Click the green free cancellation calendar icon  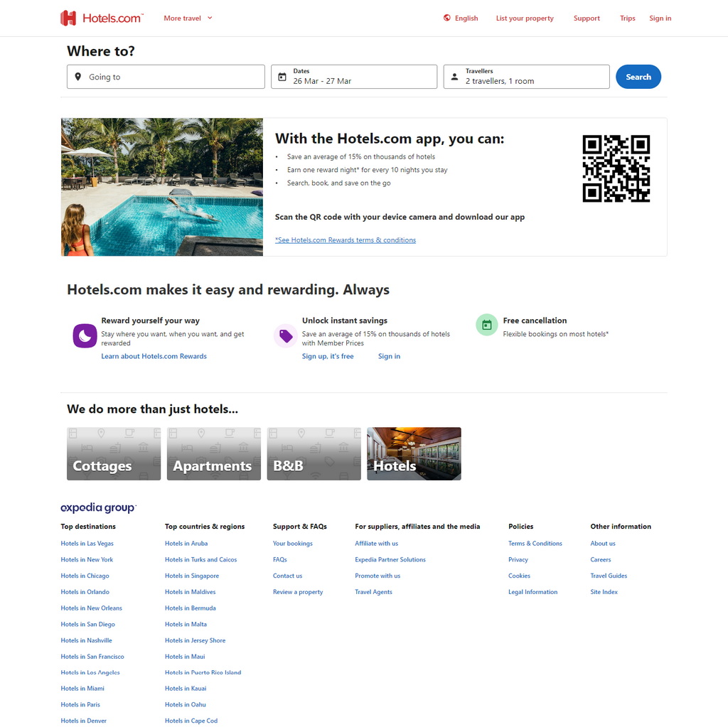(486, 325)
